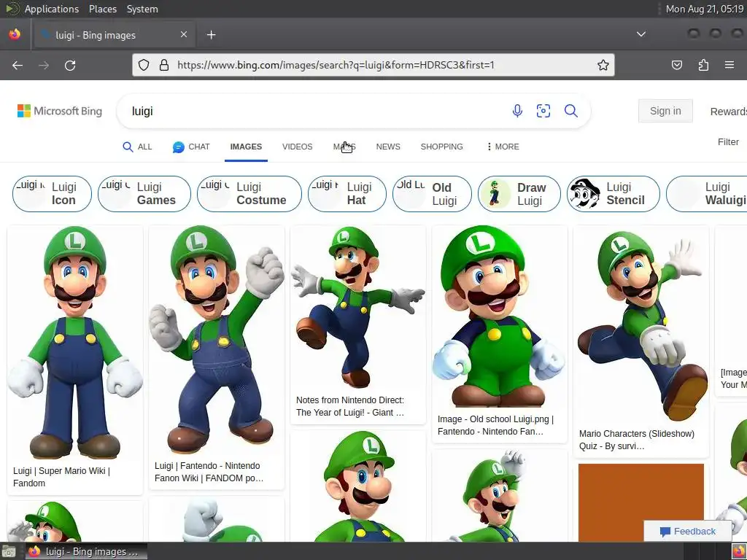This screenshot has width=747, height=560.
Task: Click caption 'Luigi | Super Mario Wiki | Fandom'
Action: [61, 477]
